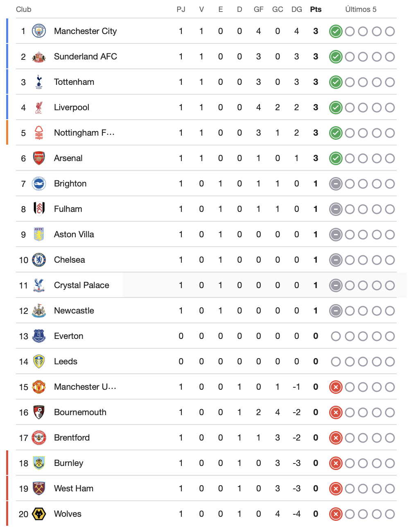
Task: Click the Manchester City club crest
Action: pos(39,31)
